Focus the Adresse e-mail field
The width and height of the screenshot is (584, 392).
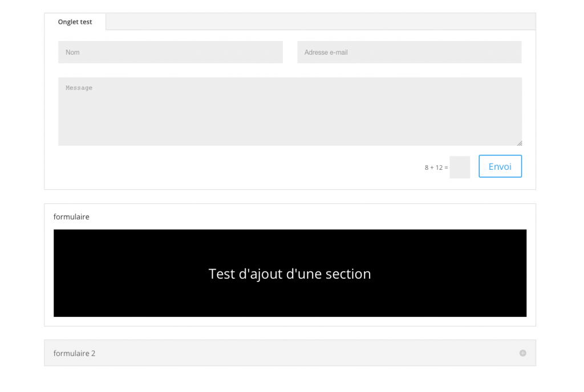point(409,52)
